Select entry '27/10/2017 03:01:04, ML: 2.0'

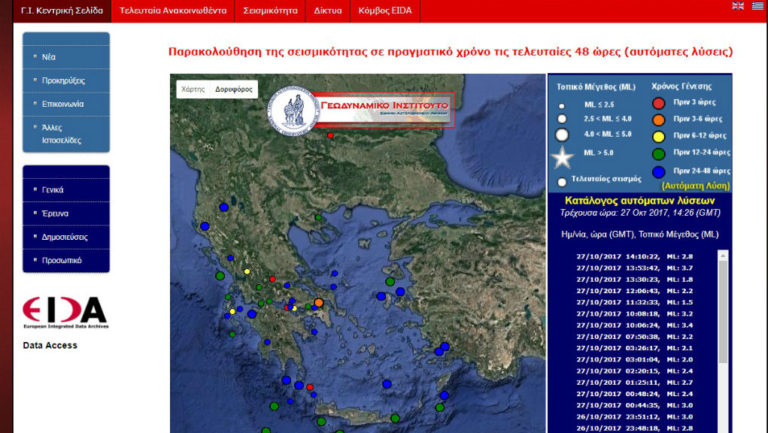click(x=635, y=360)
